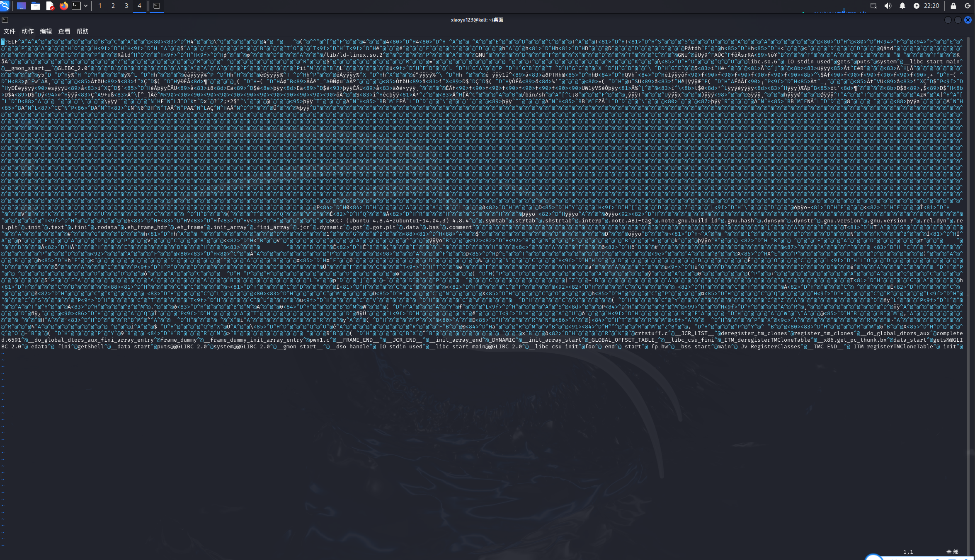Open the 动作 menu
The width and height of the screenshot is (975, 560).
point(27,31)
